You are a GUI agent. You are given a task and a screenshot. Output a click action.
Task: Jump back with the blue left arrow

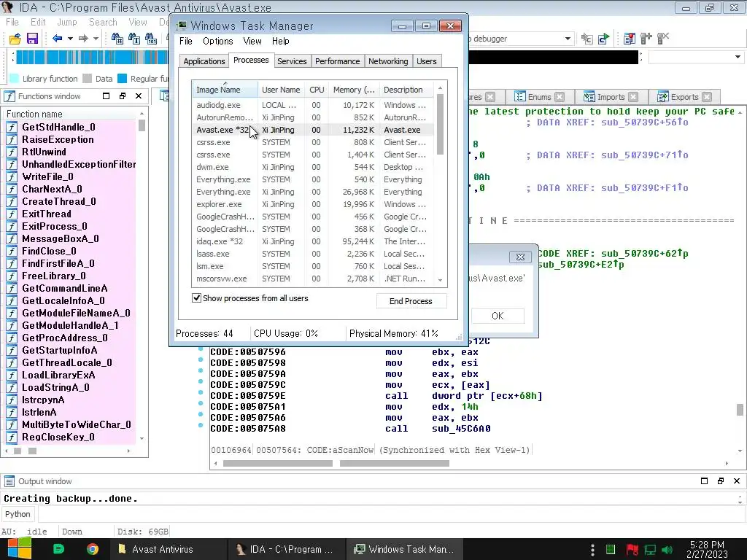(58, 39)
